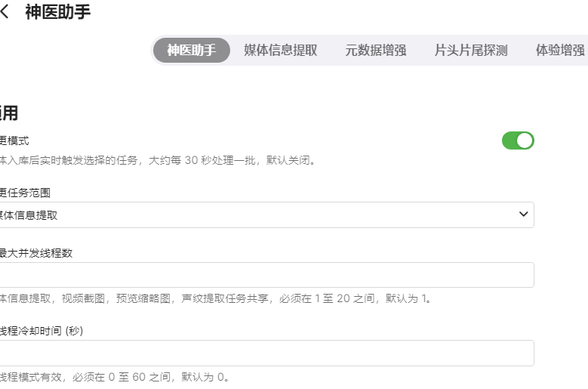Click the back arrow beside 神医助手 title
Image resolution: width=588 pixels, height=389 pixels.
pyautogui.click(x=6, y=13)
